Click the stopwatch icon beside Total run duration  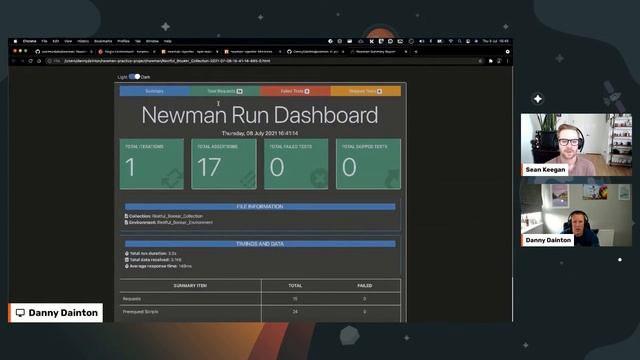pos(127,253)
